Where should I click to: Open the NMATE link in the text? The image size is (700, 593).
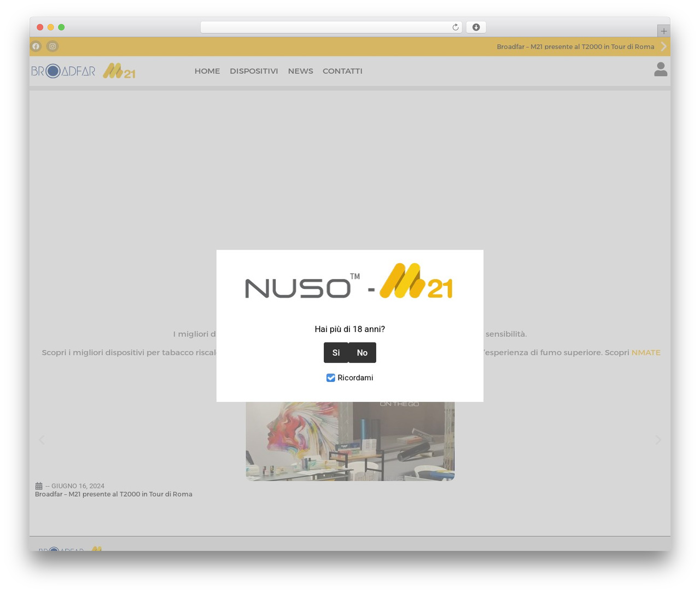tap(646, 352)
